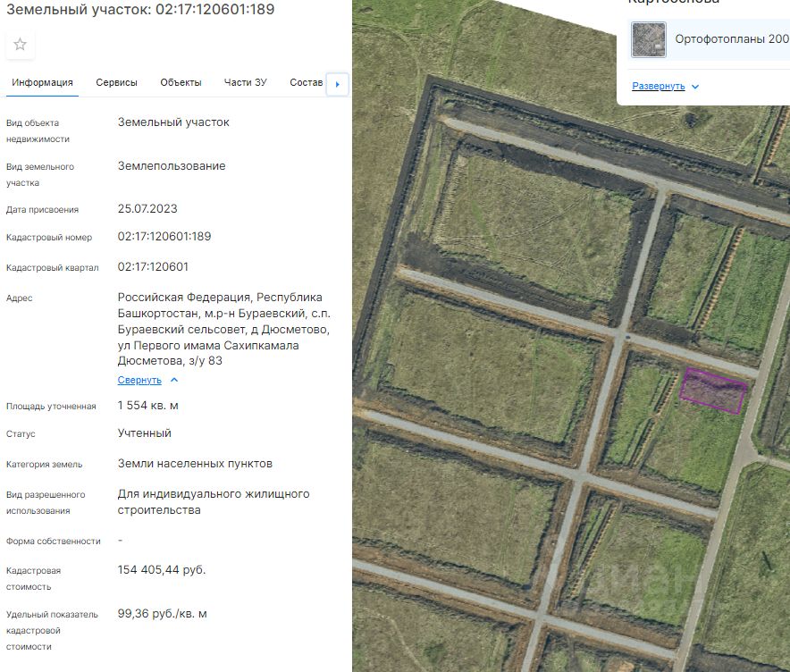Screen dimensions: 790x672
Task: Click the Землепользование value
Action: (172, 166)
